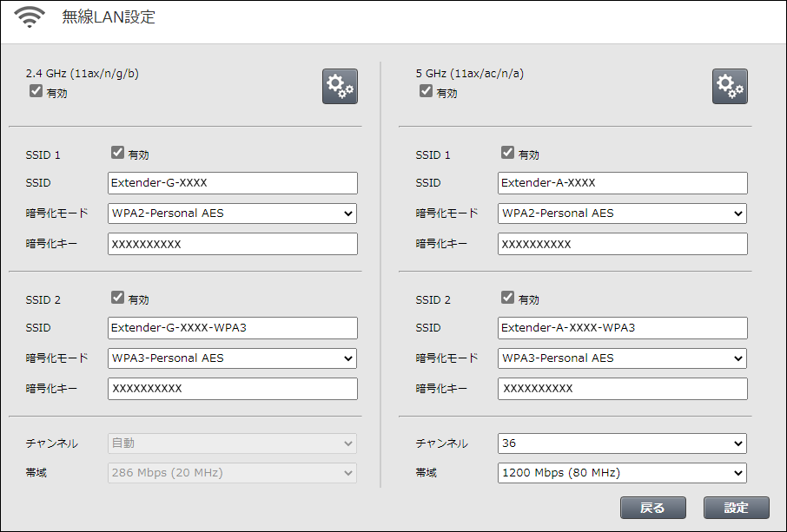
Task: Uncheck SSID 2 有効 for 2.4 GHz
Action: (118, 298)
